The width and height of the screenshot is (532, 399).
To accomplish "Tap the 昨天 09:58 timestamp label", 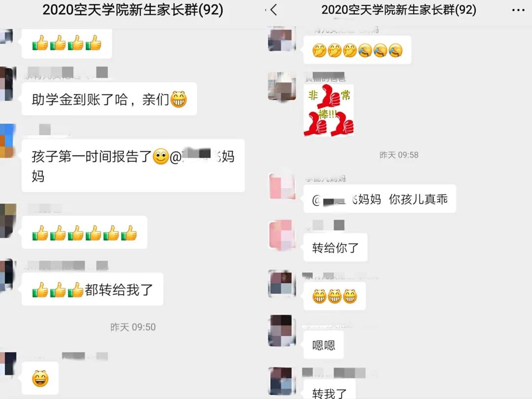I will tap(399, 155).
